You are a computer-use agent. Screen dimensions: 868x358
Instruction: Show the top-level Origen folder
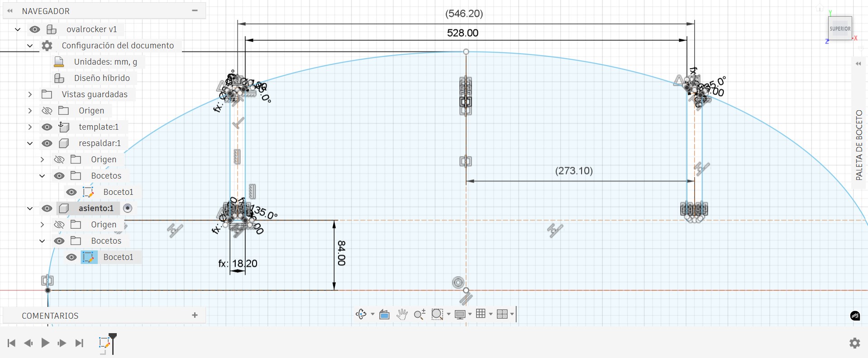[47, 111]
